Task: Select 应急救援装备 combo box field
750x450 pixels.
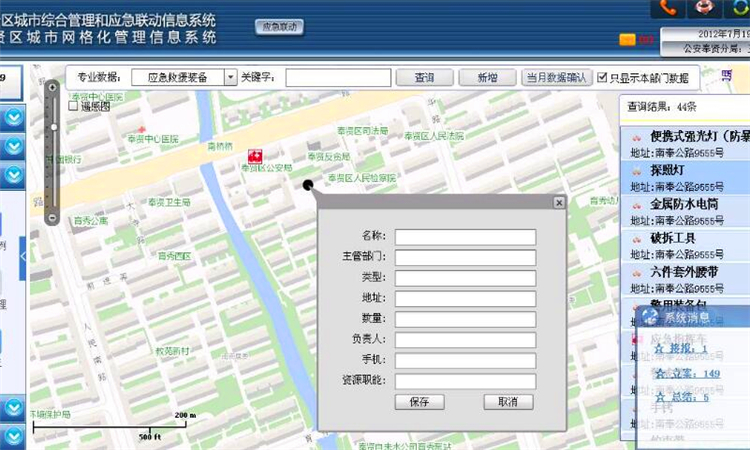Action: tap(178, 77)
